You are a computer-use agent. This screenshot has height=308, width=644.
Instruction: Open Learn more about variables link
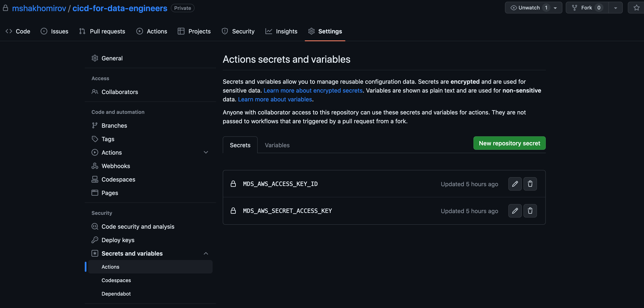[275, 100]
